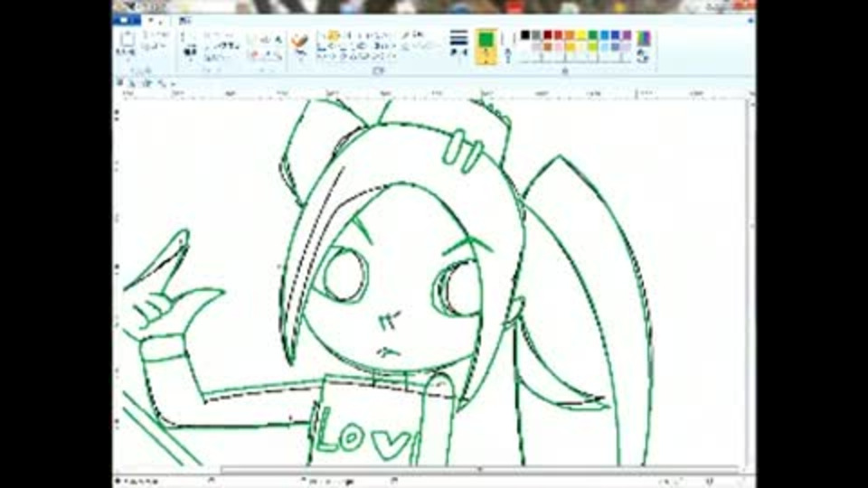Screen dimensions: 868x488
Task: Pick the dark red palette swatch
Action: click(x=548, y=36)
